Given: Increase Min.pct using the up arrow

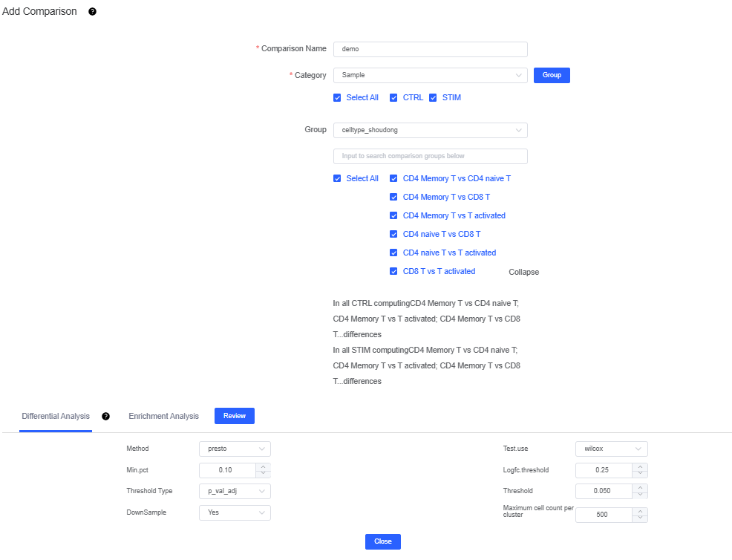Looking at the screenshot, I should (x=263, y=466).
